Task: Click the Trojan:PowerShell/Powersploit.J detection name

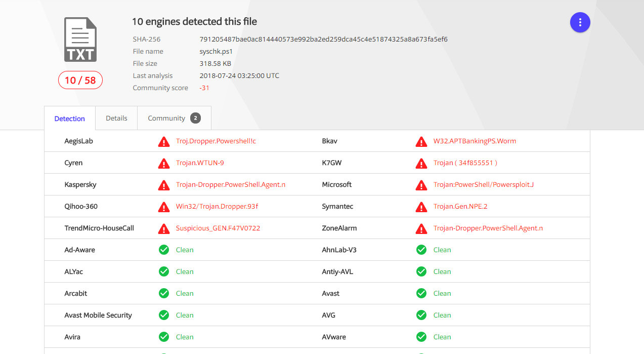Action: point(483,184)
